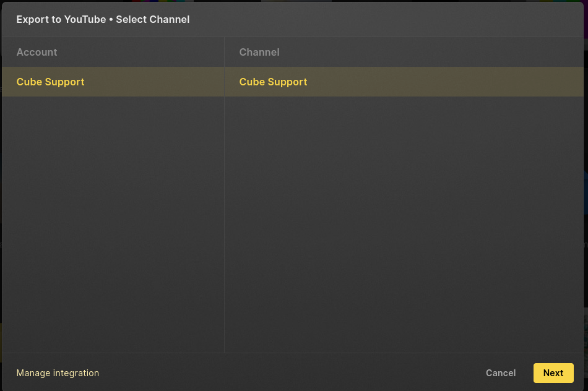
Task: Click the Account column header
Action: pyautogui.click(x=37, y=52)
